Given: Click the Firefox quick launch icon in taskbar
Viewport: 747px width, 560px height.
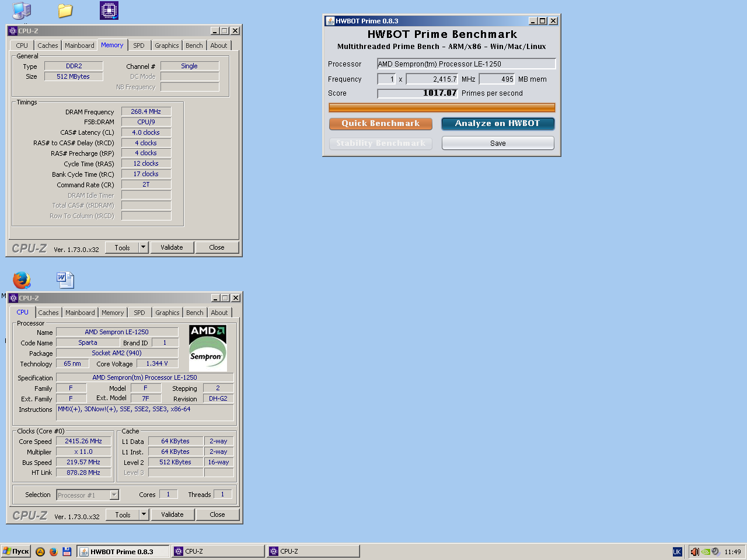Looking at the screenshot, I should (x=53, y=551).
